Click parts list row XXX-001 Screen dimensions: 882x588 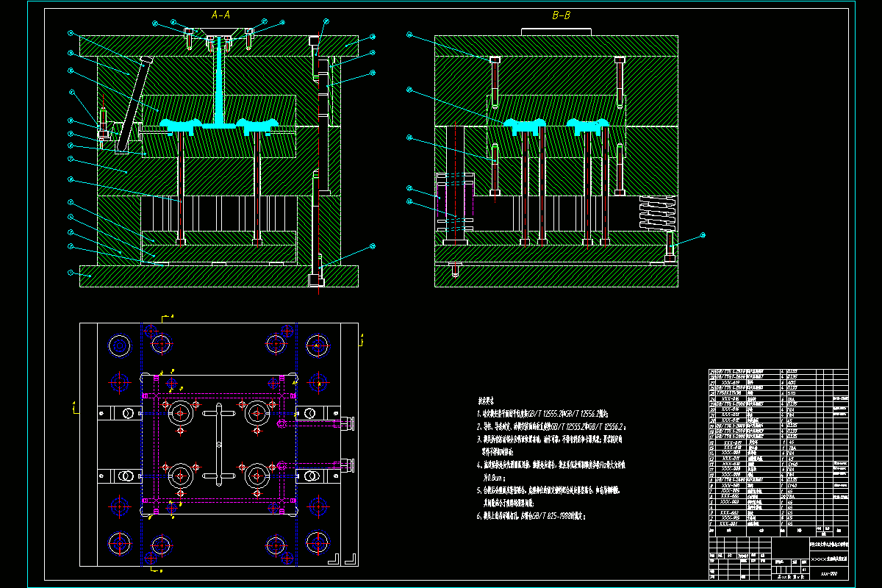pos(778,523)
